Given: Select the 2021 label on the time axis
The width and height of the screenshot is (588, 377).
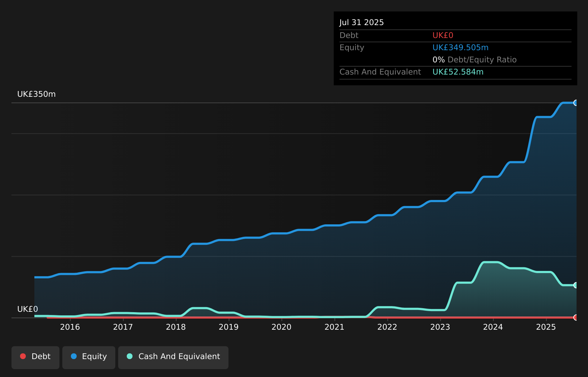Looking at the screenshot, I should pos(334,327).
